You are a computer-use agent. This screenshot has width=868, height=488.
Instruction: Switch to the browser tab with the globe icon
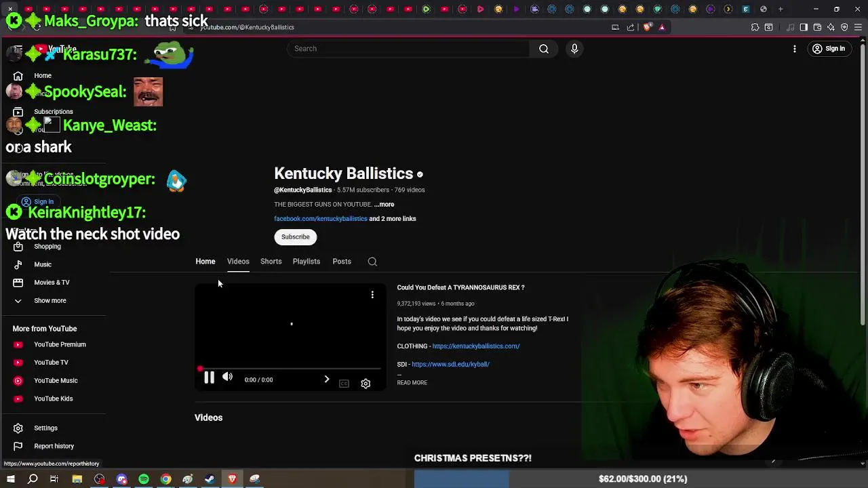(x=764, y=9)
